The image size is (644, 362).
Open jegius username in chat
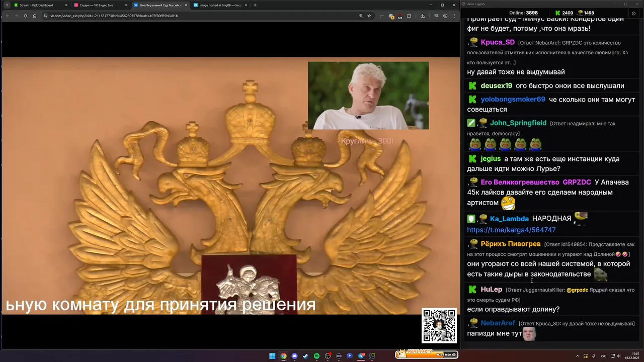[x=491, y=158]
